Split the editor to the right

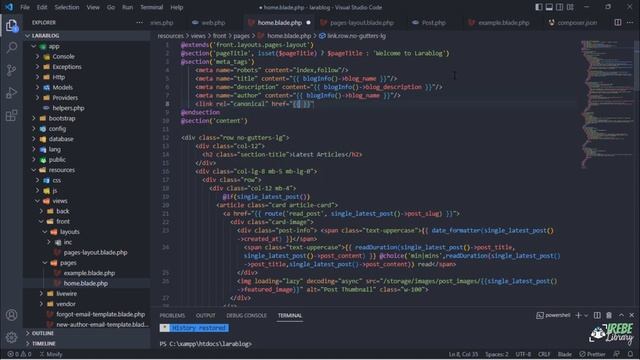click(x=618, y=22)
